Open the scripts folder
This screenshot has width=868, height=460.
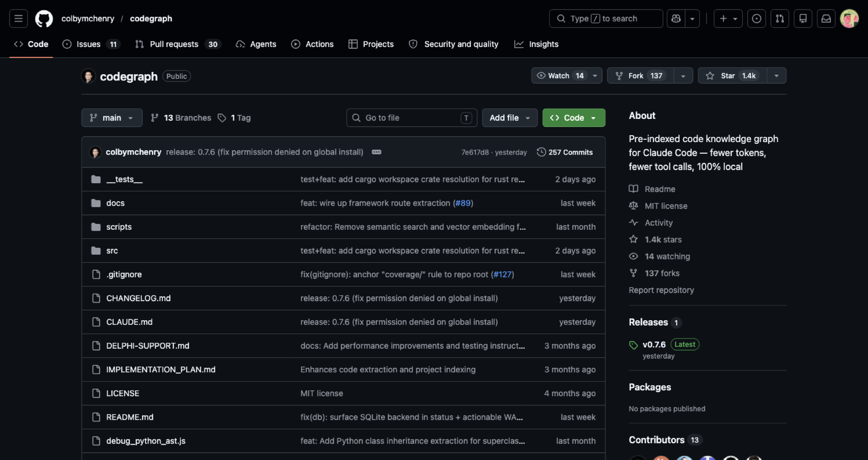pos(119,227)
